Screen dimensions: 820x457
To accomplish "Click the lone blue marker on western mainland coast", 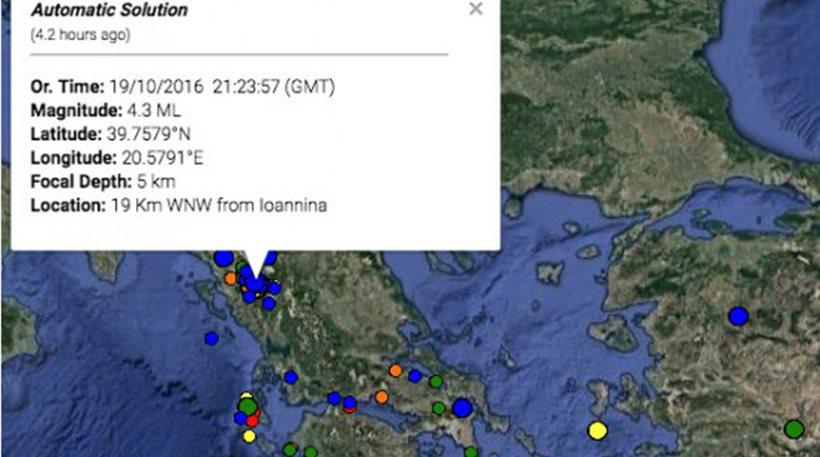I will pos(291,377).
